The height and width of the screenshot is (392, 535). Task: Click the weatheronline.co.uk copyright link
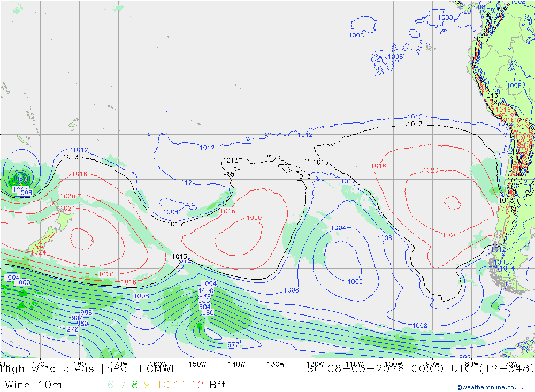point(490,387)
